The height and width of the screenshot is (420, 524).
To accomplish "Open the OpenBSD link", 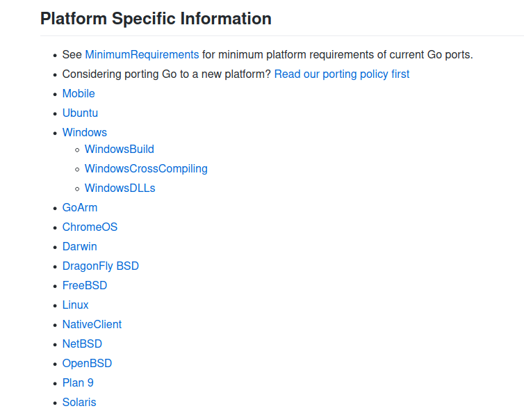I will [x=87, y=363].
